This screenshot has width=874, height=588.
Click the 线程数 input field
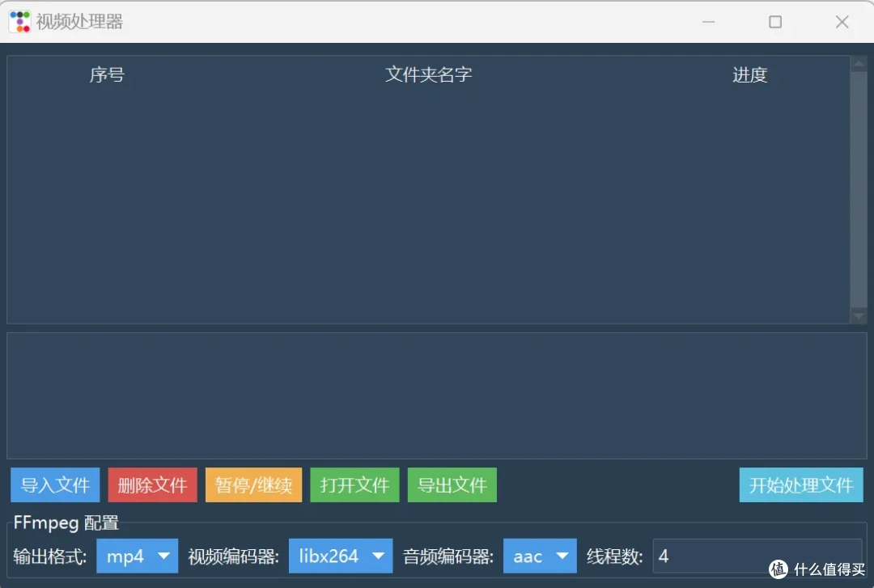point(757,556)
